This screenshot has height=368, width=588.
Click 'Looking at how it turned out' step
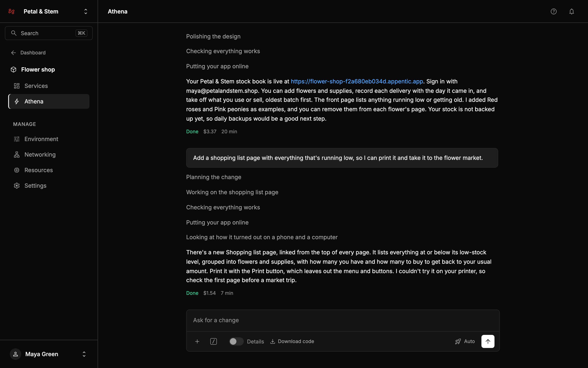(x=262, y=237)
